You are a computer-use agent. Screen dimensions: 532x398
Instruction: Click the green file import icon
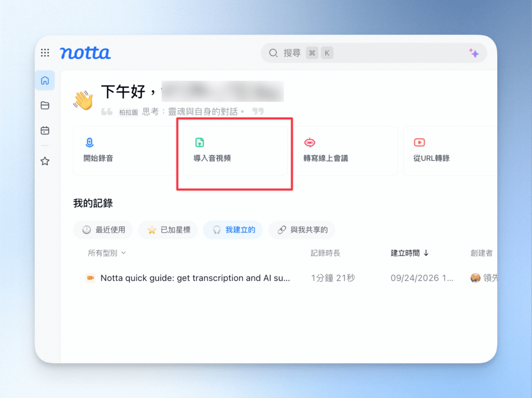pyautogui.click(x=199, y=142)
